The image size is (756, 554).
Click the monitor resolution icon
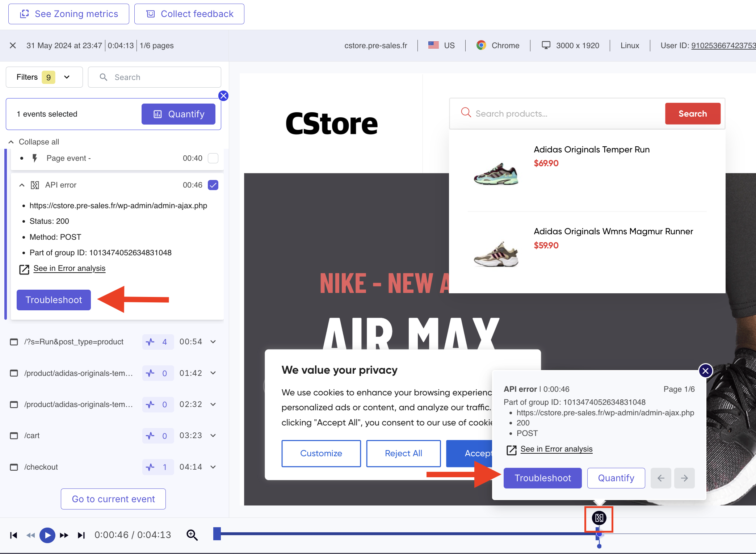[x=546, y=45]
